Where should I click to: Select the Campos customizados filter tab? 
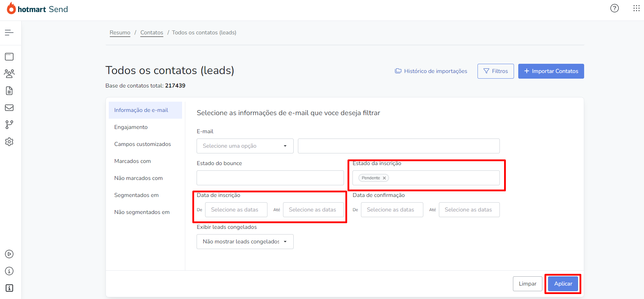(x=142, y=144)
